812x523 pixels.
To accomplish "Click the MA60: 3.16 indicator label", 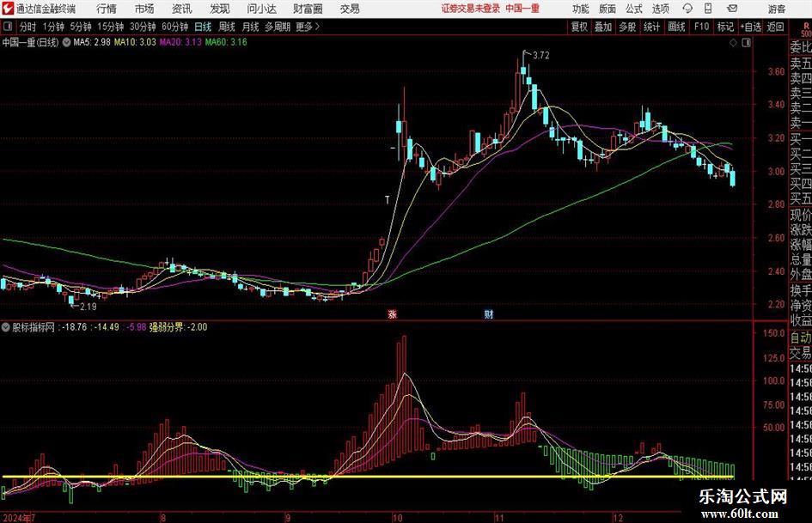I will pyautogui.click(x=226, y=42).
